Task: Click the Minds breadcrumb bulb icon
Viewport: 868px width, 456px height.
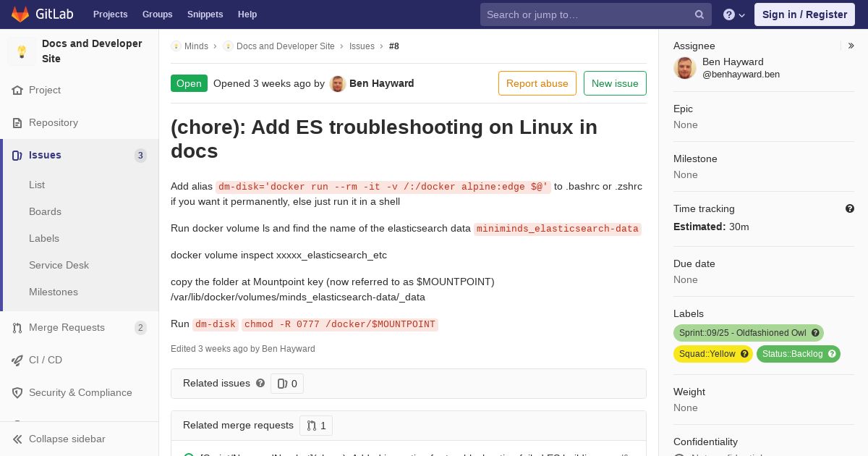Action: [x=176, y=46]
